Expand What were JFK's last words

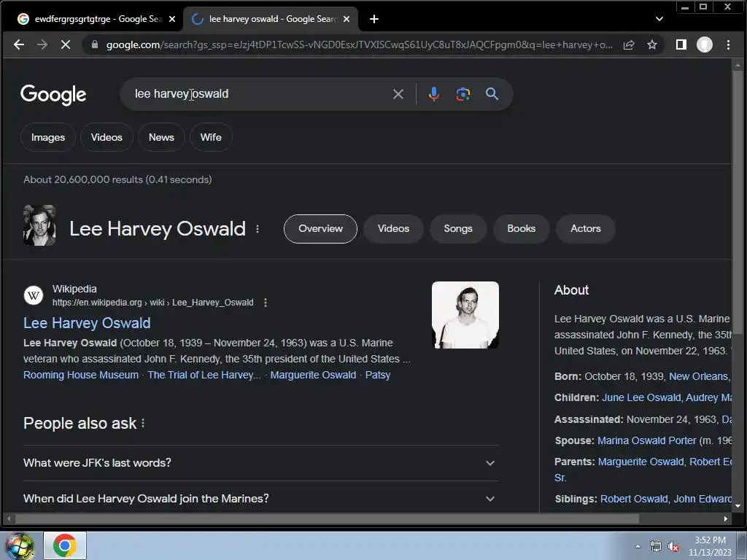pyautogui.click(x=260, y=463)
